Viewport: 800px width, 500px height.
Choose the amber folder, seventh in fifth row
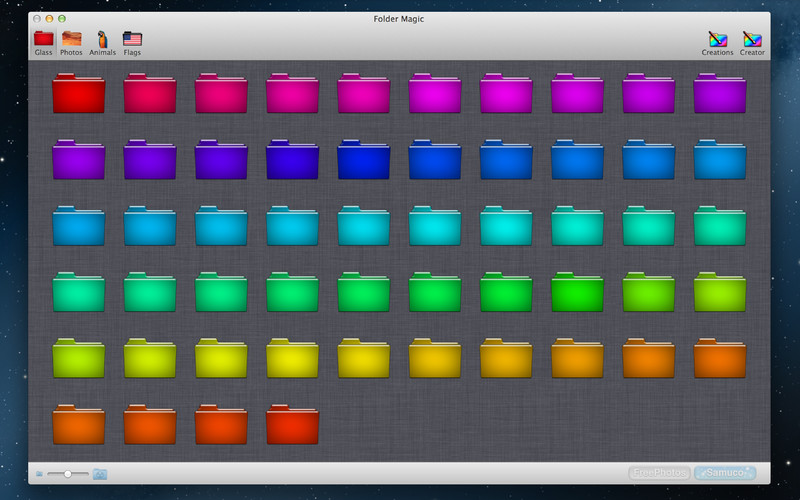coord(506,358)
